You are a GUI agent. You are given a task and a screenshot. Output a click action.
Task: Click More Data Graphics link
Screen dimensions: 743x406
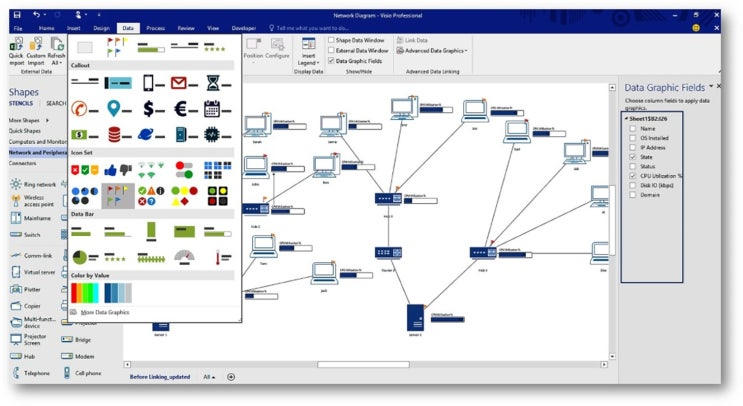coord(105,312)
